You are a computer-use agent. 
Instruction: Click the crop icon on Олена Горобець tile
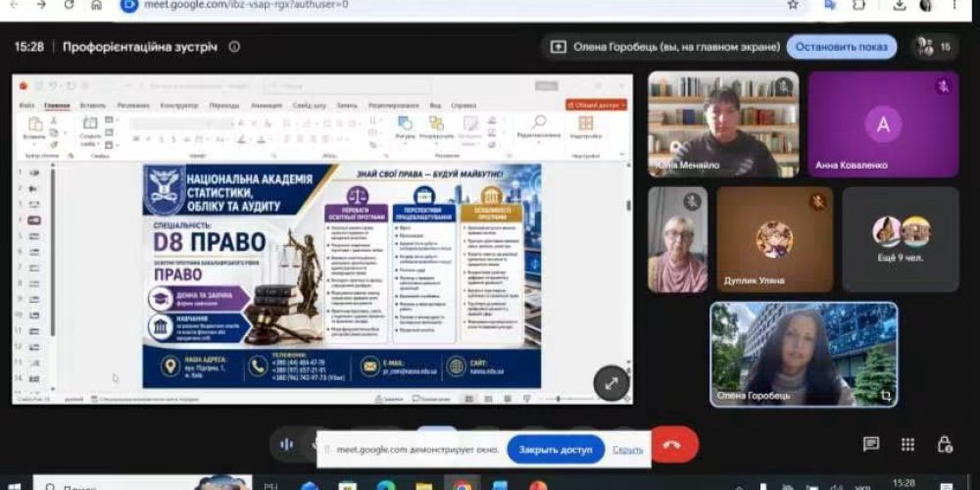click(x=885, y=395)
